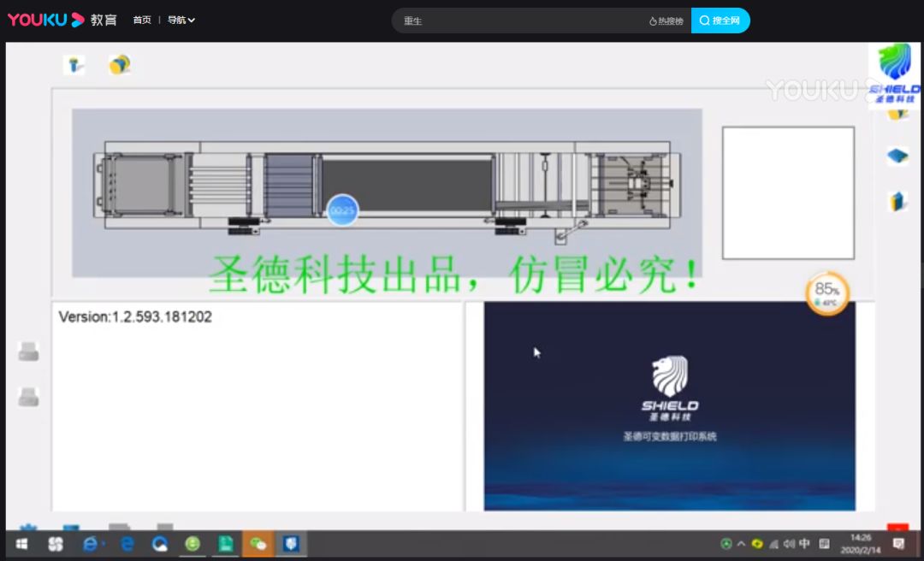924x561 pixels.
Task: Go to 首页 home link
Action: point(142,20)
